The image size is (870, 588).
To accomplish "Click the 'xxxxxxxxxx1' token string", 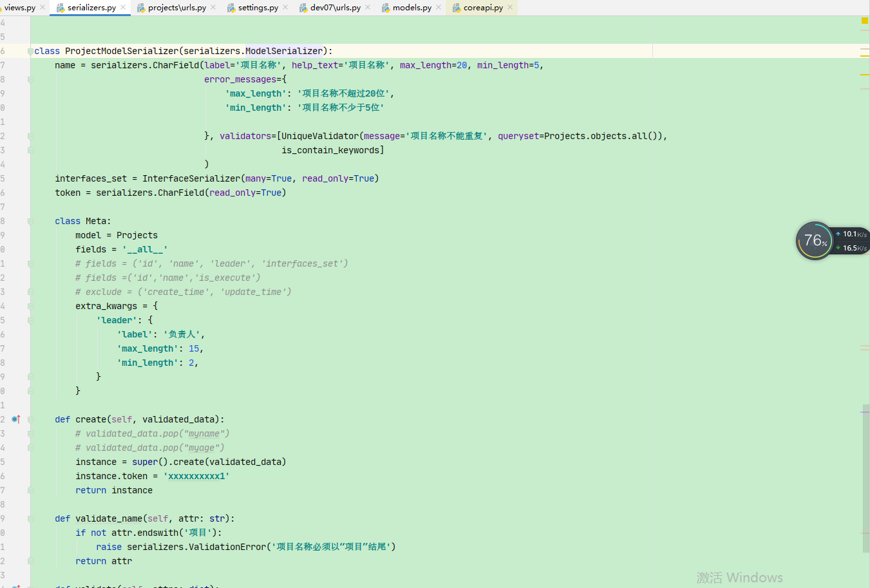I will [196, 476].
